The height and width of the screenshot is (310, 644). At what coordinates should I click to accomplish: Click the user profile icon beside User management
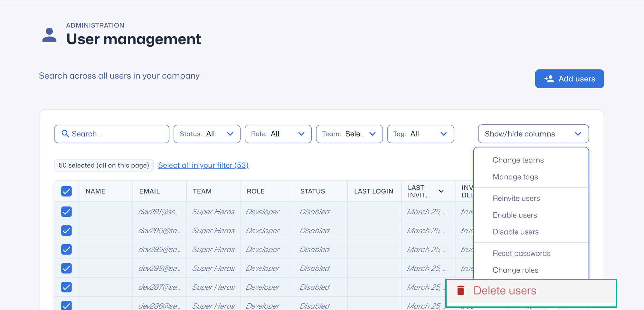[x=49, y=35]
